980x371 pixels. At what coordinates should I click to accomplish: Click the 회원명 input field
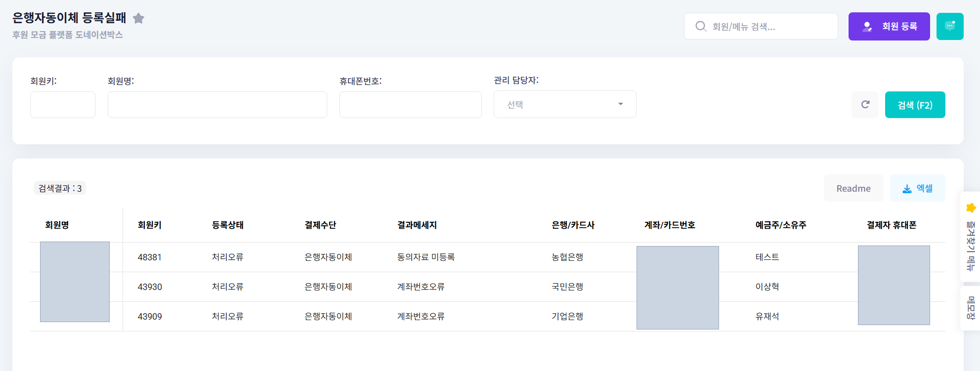(217, 105)
